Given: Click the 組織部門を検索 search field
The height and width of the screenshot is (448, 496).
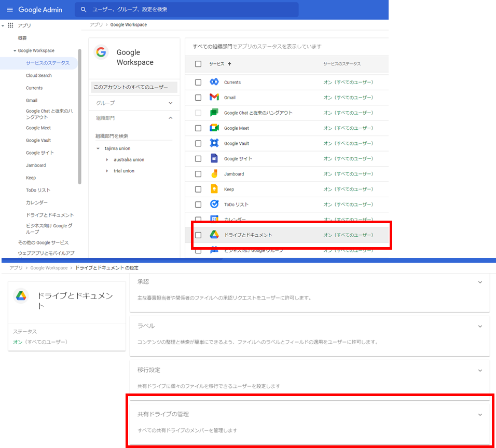Looking at the screenshot, I should 134,136.
